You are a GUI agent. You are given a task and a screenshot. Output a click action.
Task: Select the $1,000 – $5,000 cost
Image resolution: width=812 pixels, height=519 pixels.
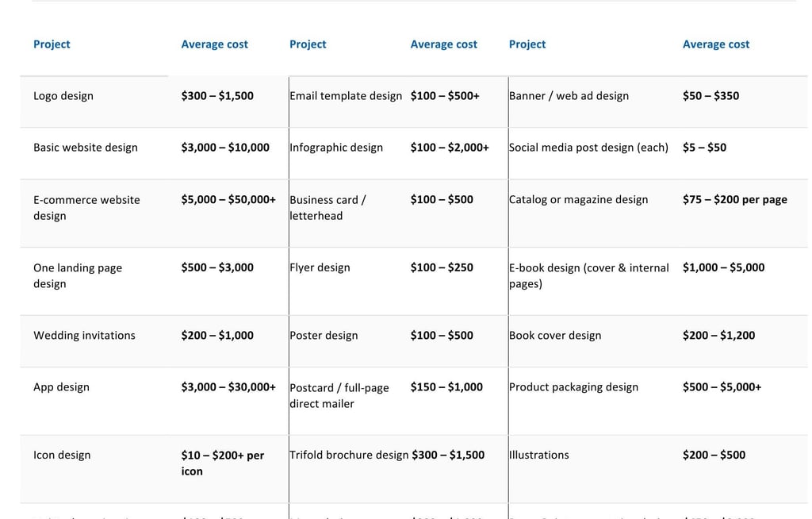(x=723, y=267)
